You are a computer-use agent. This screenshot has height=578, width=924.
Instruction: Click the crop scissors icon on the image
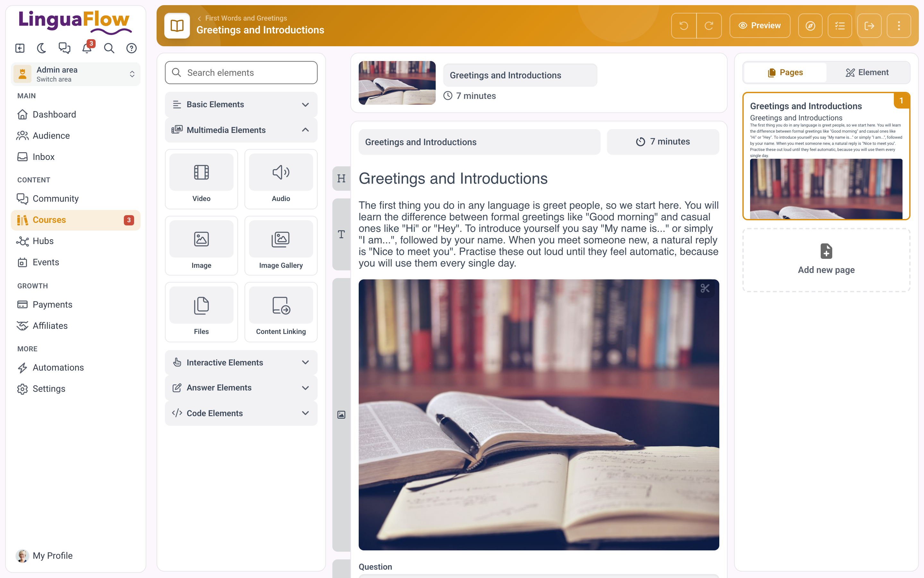click(x=705, y=288)
